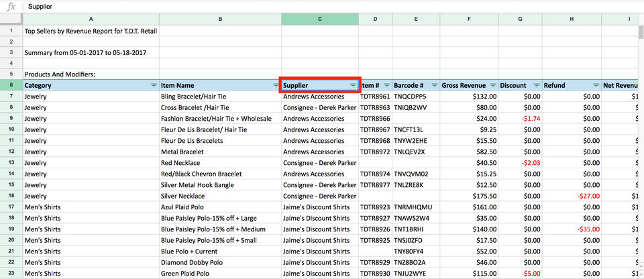Click the TDTR8961 item number cell
Image resolution: width=644 pixels, height=279 pixels.
374,97
